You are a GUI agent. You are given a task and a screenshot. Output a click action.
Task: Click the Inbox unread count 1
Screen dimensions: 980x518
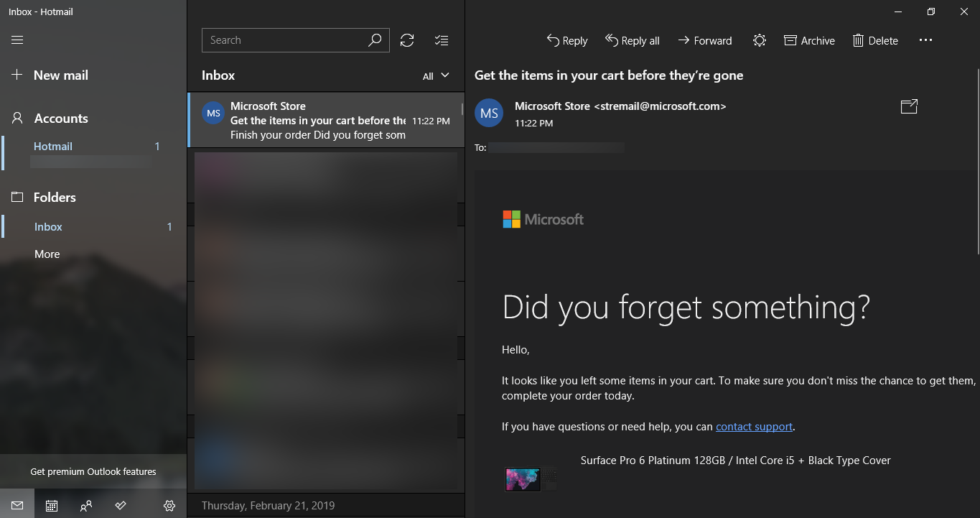point(169,227)
